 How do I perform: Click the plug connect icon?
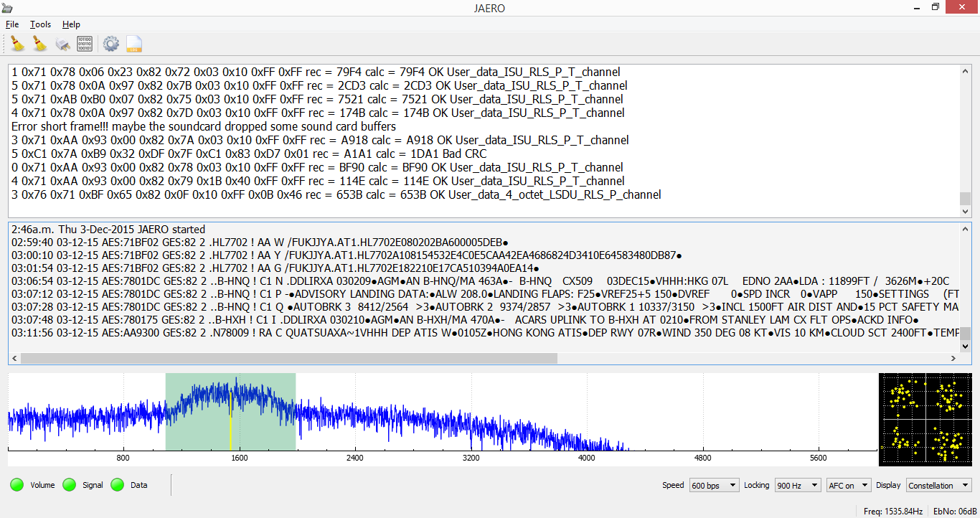63,44
